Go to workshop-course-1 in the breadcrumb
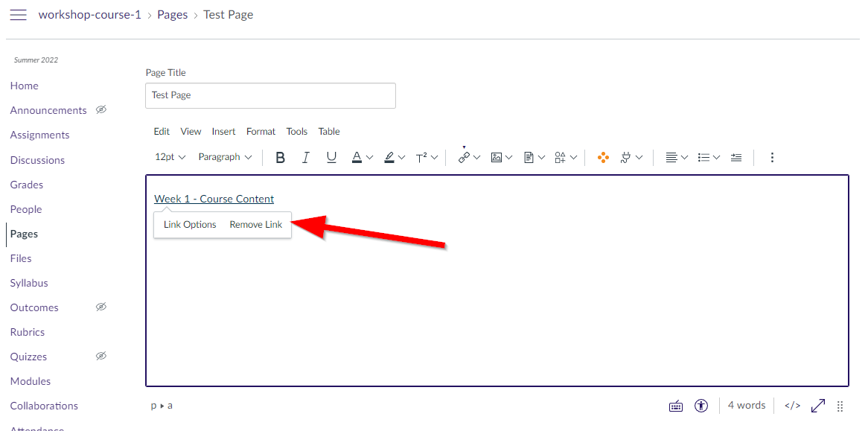868x431 pixels. coord(89,15)
